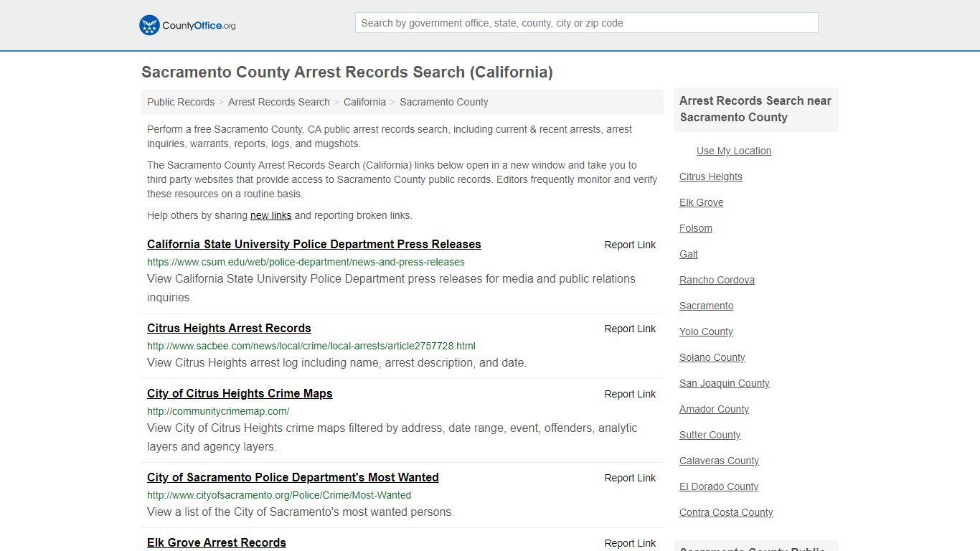Open Arrest Records Search breadcrumb

click(279, 102)
